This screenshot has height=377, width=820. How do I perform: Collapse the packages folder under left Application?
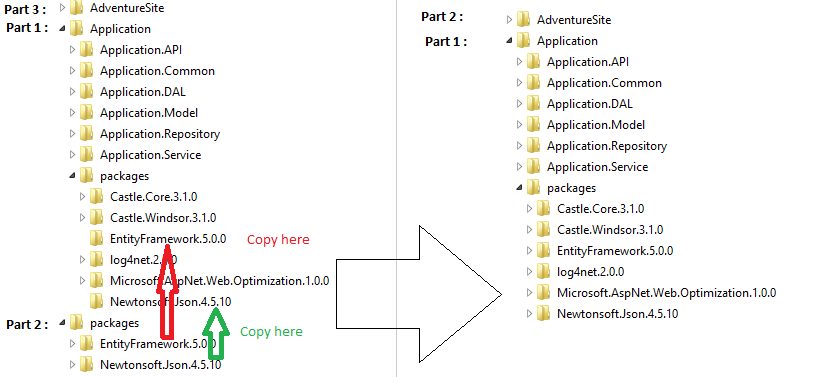click(73, 176)
